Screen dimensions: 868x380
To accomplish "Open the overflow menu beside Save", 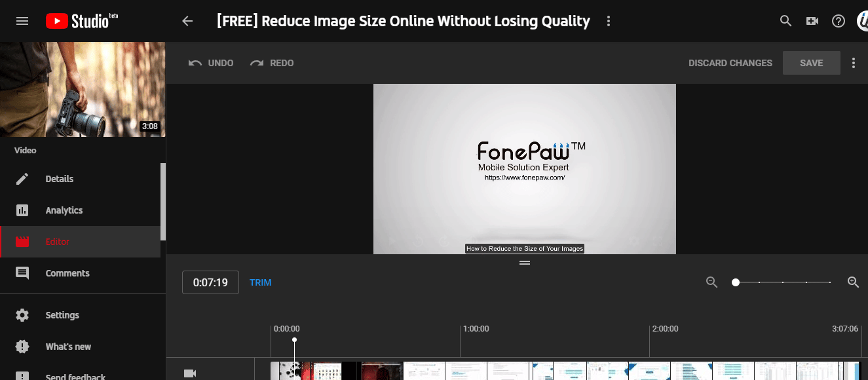I will click(854, 62).
